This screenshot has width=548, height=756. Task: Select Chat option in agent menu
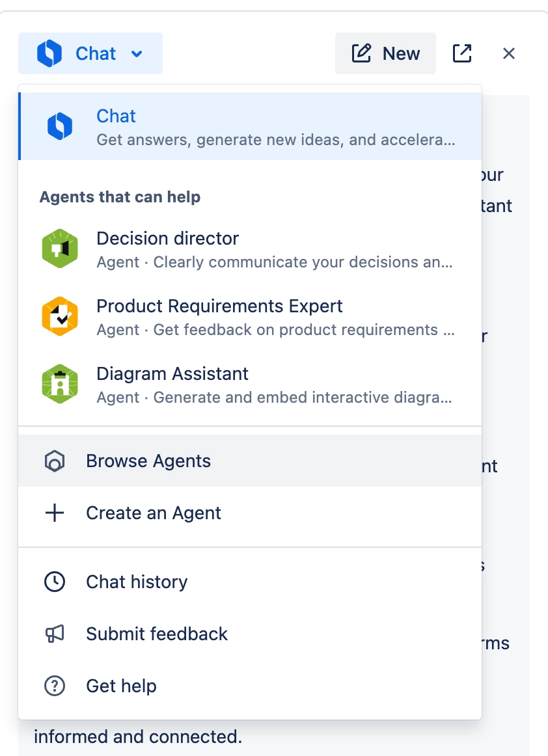point(250,126)
